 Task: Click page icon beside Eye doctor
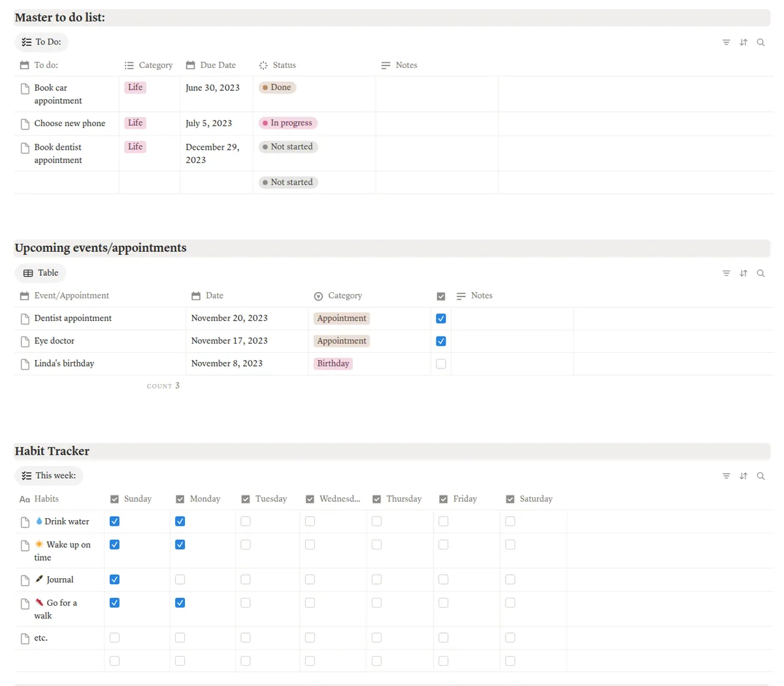[25, 341]
